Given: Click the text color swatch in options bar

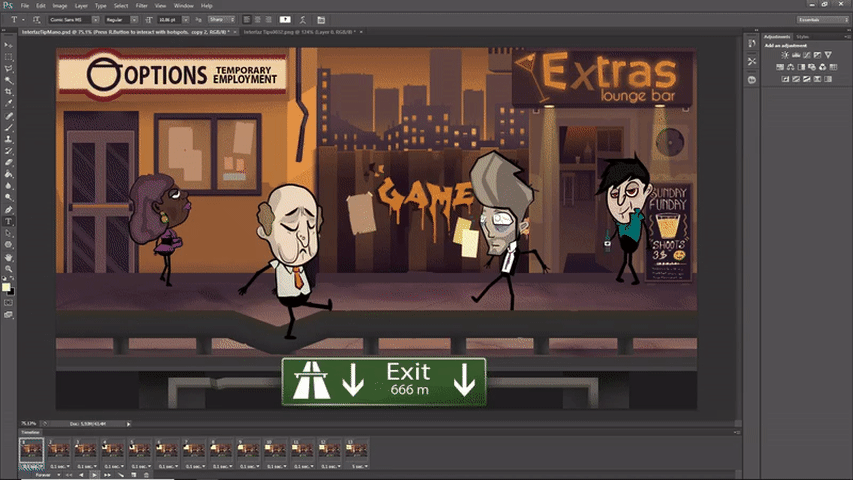Looking at the screenshot, I should 285,19.
